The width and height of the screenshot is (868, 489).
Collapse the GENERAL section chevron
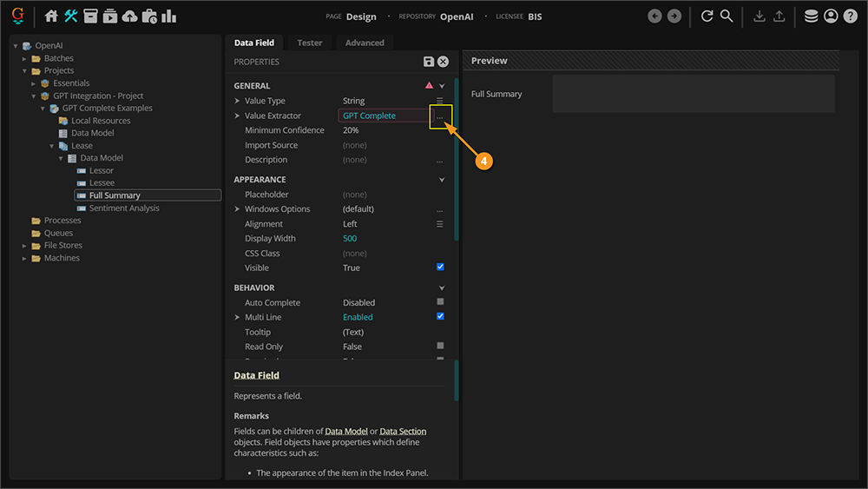tap(442, 86)
